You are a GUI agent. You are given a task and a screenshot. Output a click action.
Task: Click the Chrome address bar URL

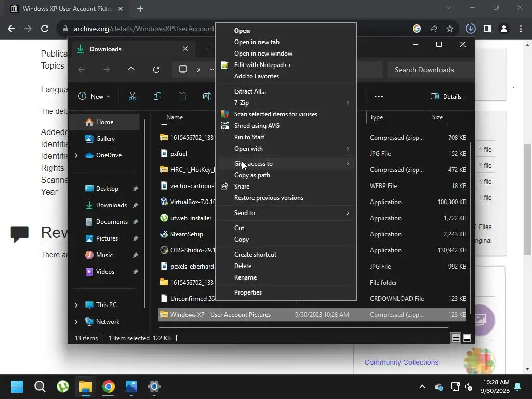click(x=144, y=29)
